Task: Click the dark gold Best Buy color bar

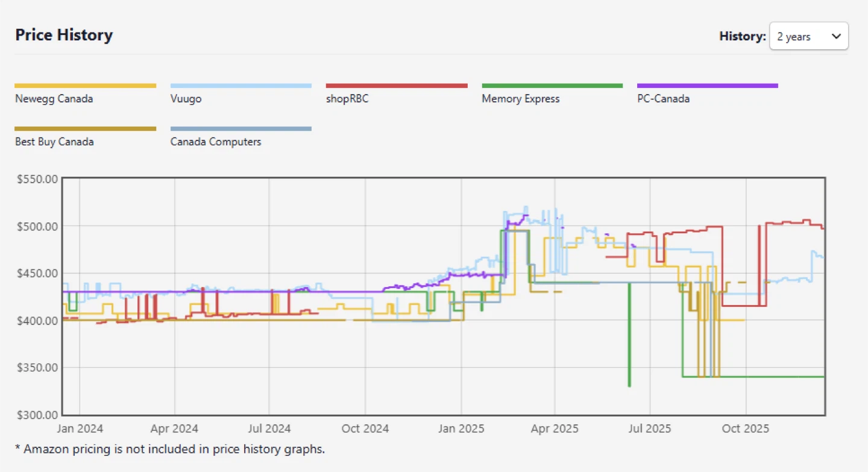Action: pyautogui.click(x=86, y=129)
